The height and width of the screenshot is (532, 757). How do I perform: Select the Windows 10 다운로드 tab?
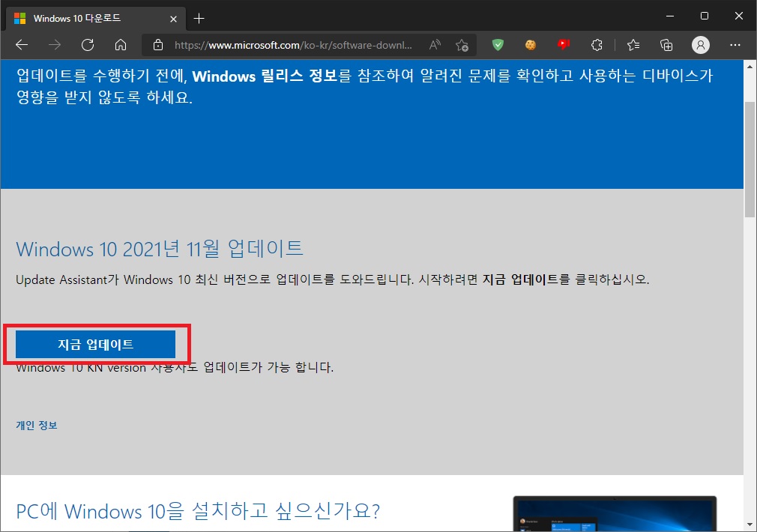(96, 19)
